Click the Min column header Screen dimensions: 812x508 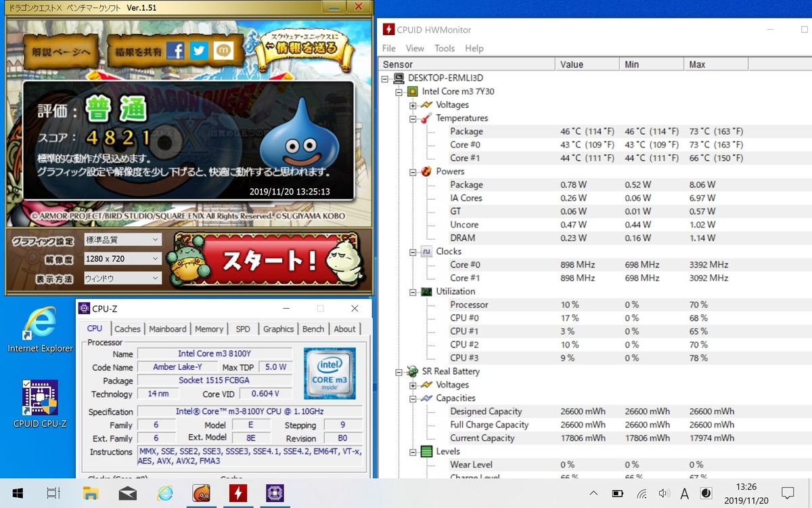click(652, 64)
